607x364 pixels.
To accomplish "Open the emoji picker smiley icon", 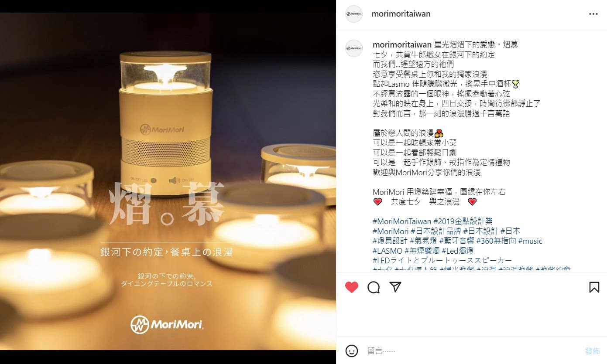I will (352, 351).
